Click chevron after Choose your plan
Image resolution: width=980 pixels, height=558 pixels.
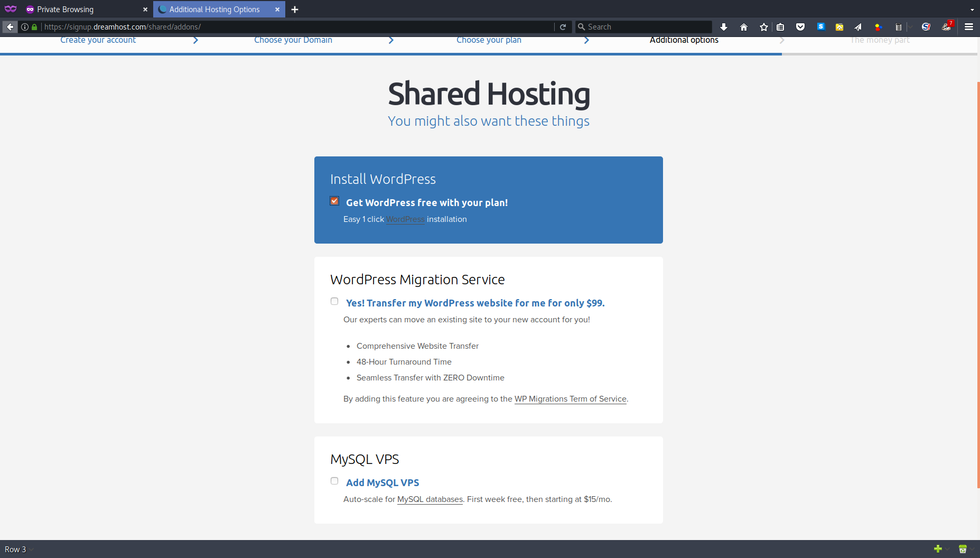click(x=586, y=40)
